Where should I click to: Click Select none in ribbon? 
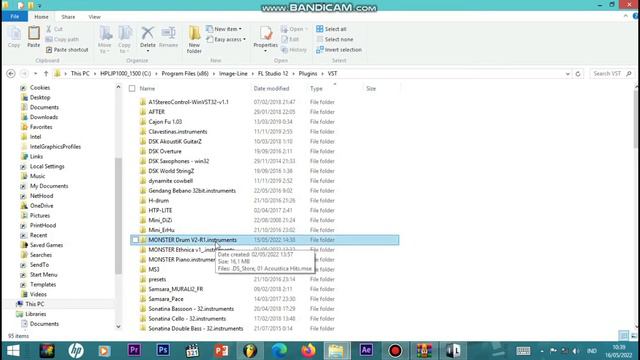(x=335, y=39)
